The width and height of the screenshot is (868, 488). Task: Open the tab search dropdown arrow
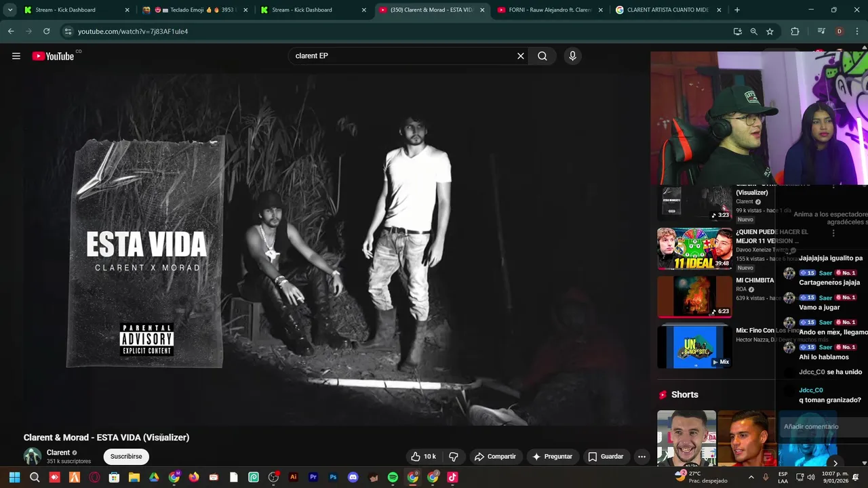coord(10,10)
